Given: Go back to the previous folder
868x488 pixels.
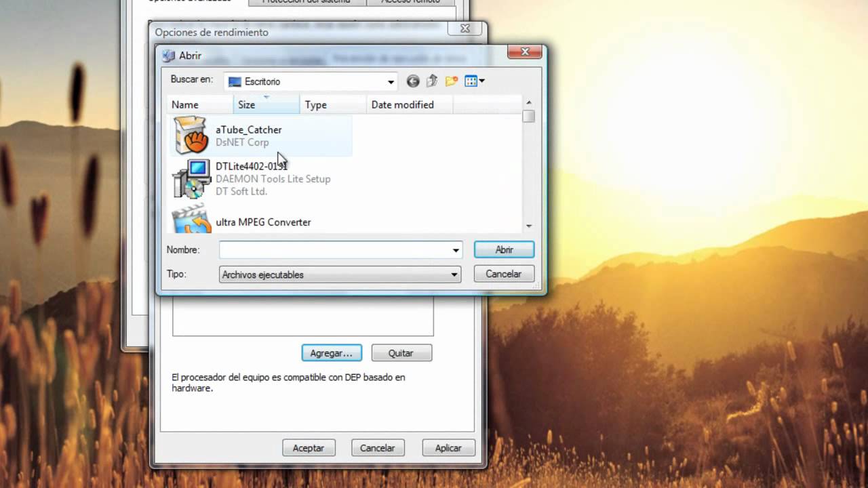Looking at the screenshot, I should [413, 81].
